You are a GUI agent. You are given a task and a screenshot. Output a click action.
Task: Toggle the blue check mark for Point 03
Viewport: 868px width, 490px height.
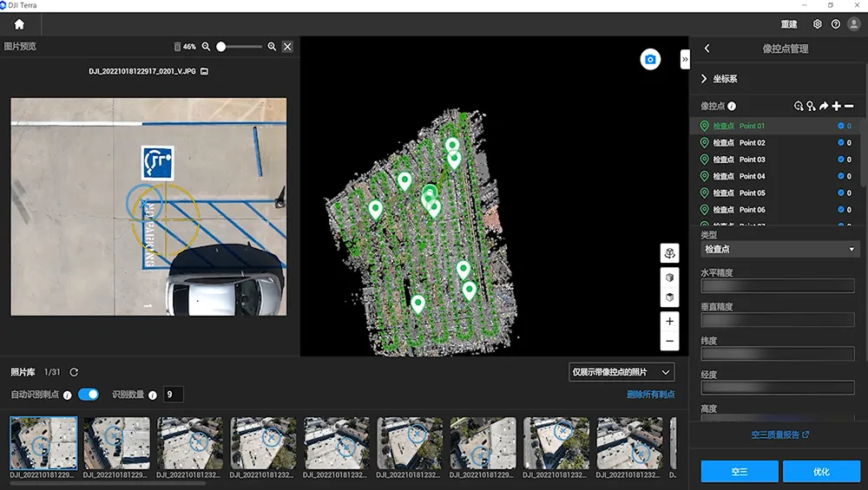841,160
